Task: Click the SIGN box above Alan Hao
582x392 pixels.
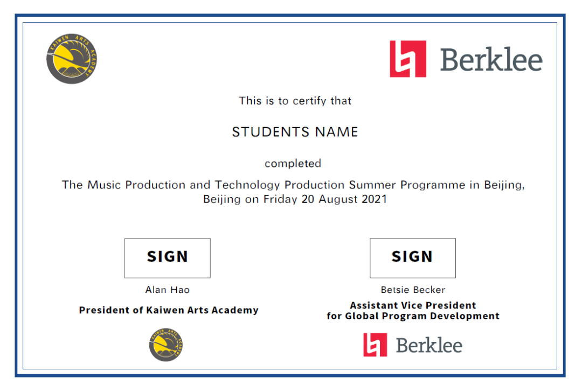Action: click(168, 258)
